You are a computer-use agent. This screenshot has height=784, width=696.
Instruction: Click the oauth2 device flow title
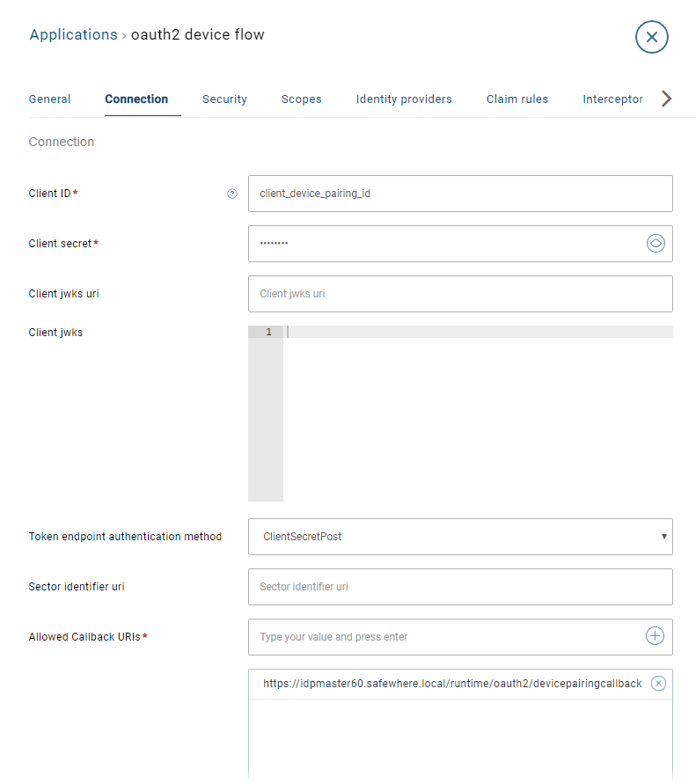(197, 34)
